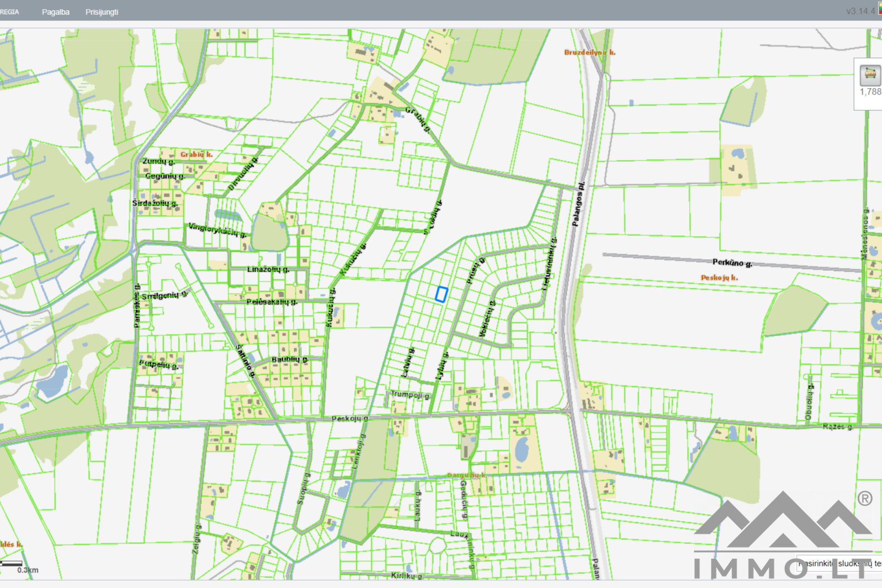
Task: Click the Širdažolių g. street label
Action: 155,203
